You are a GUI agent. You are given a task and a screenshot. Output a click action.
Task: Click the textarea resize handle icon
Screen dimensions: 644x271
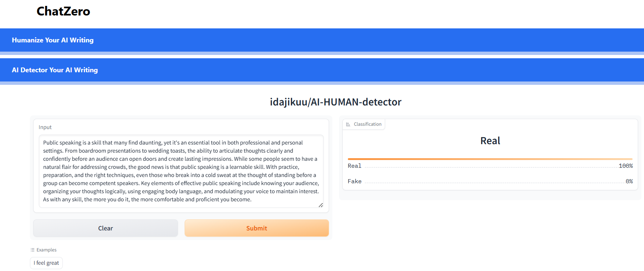click(321, 205)
